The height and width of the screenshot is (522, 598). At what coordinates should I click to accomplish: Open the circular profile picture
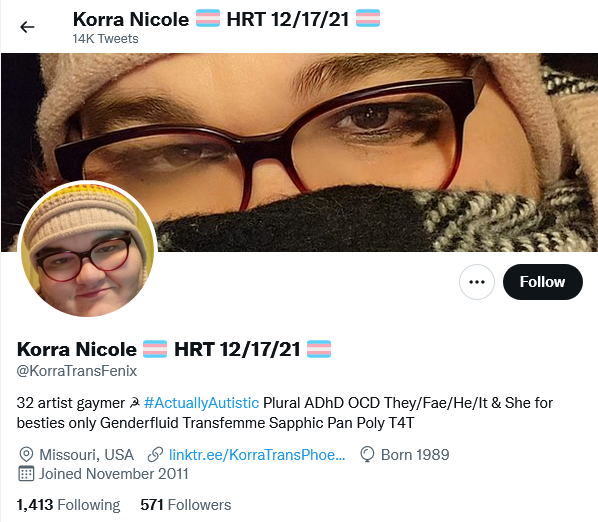[87, 250]
